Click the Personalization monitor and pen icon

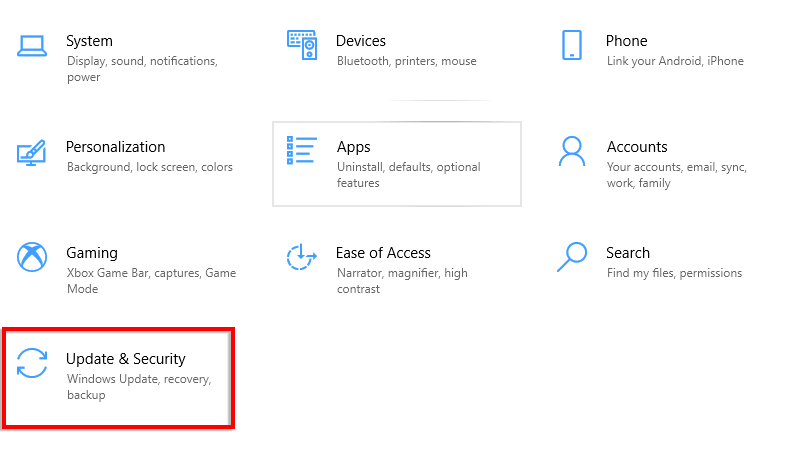[32, 152]
